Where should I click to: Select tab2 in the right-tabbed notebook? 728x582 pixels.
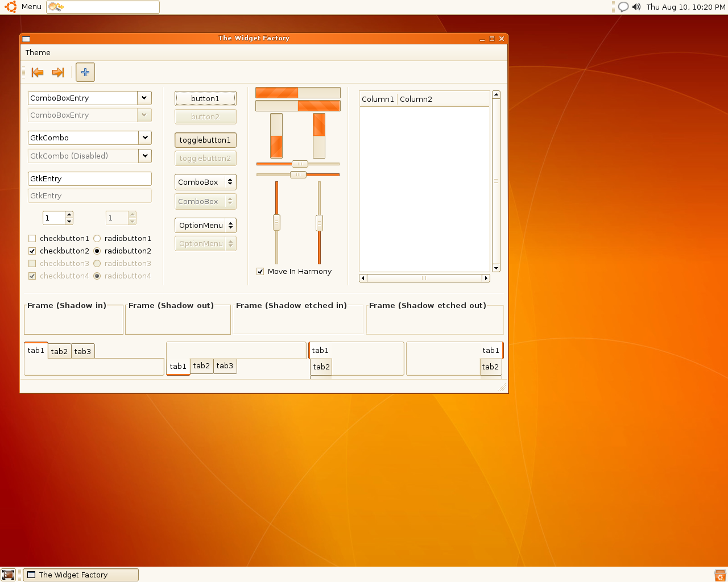coord(490,367)
